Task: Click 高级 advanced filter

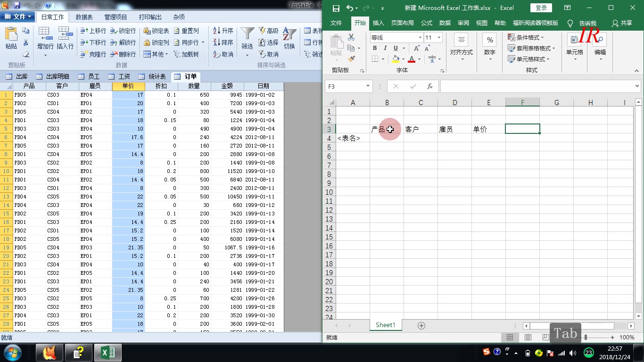Action: point(269,31)
